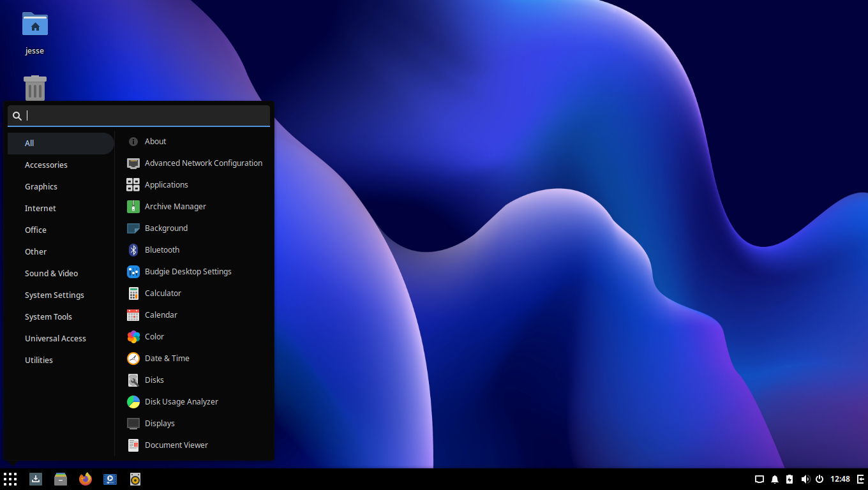Open Sound & Video category
Viewport: 868px width, 490px height.
pyautogui.click(x=61, y=274)
